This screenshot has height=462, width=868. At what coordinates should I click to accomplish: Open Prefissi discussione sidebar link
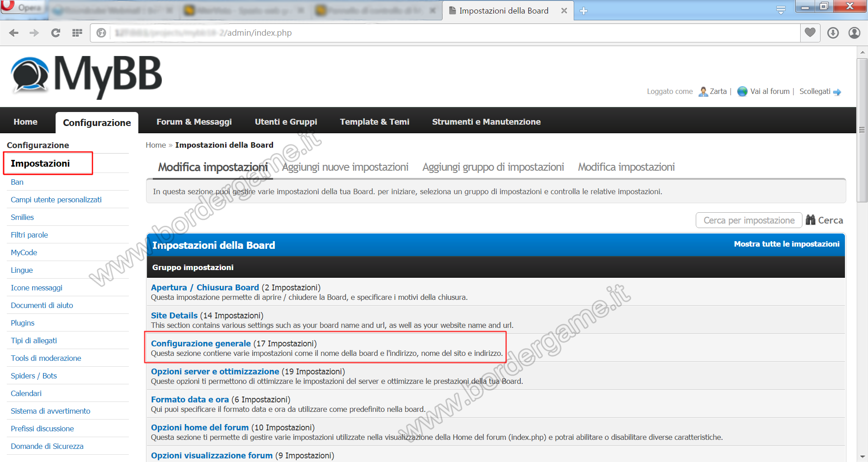point(42,429)
